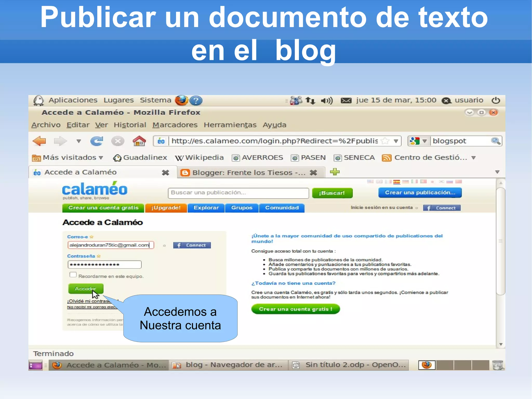Open the Google search engine selector
This screenshot has width=532, height=399.
418,141
